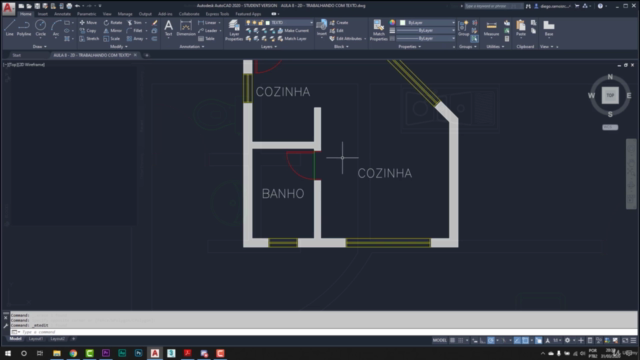Toggle annotation visibility icon in status bar

(547, 340)
